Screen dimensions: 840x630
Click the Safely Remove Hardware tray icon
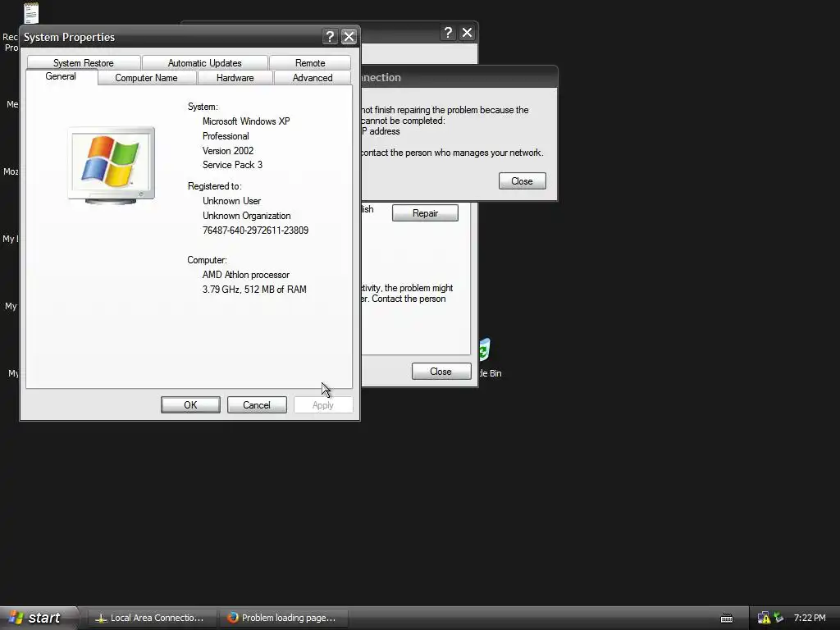[x=778, y=619]
